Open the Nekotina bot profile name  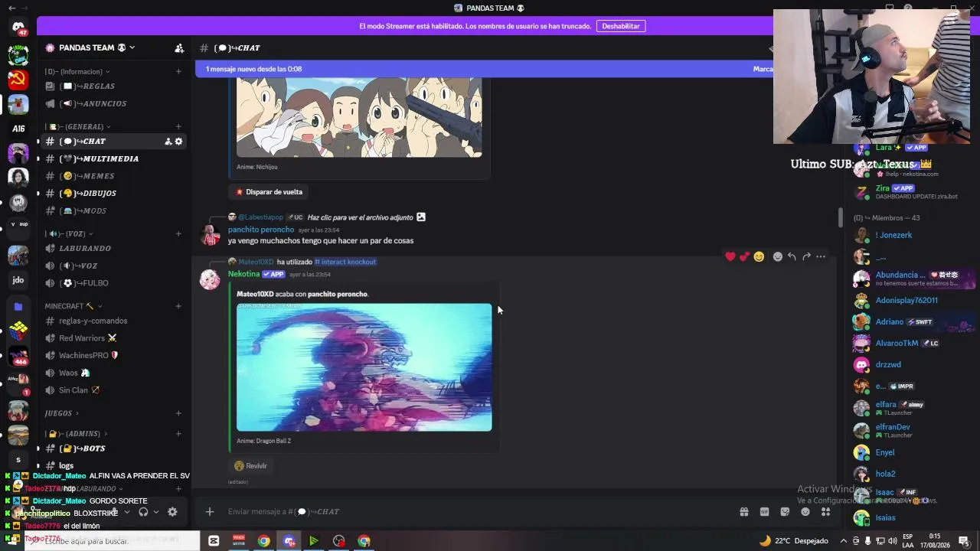(x=243, y=274)
